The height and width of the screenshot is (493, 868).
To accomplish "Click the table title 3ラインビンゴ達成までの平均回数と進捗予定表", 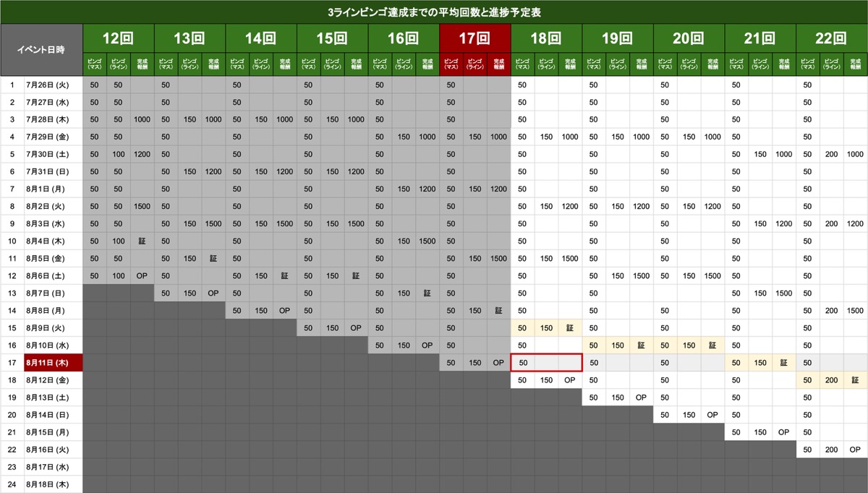I will 434,12.
